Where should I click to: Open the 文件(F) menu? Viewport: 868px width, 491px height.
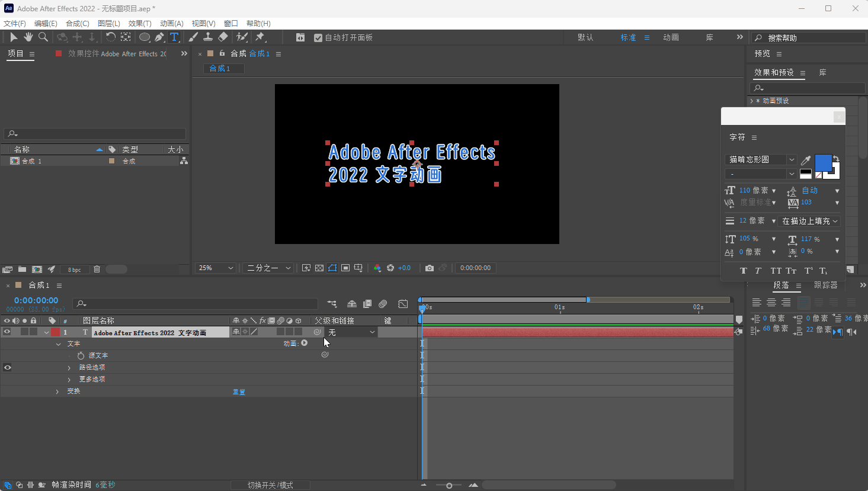pos(15,23)
